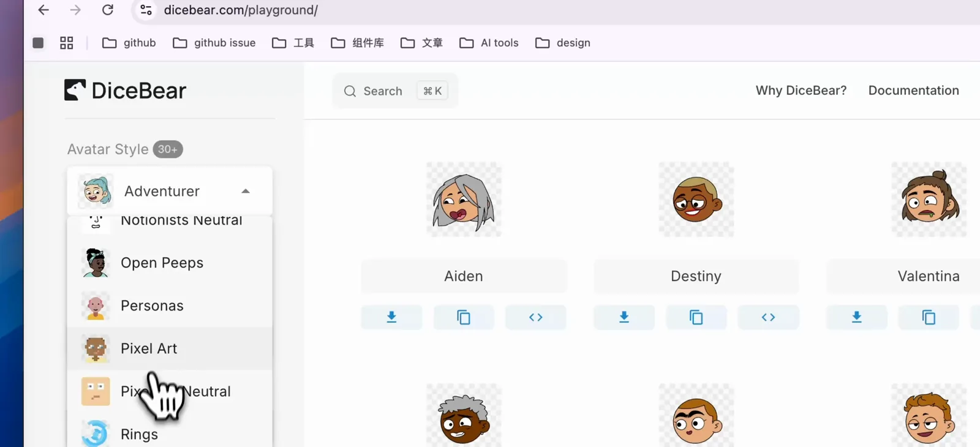The width and height of the screenshot is (980, 447).
Task: Open the 文章 bookmark folder
Action: pyautogui.click(x=421, y=43)
